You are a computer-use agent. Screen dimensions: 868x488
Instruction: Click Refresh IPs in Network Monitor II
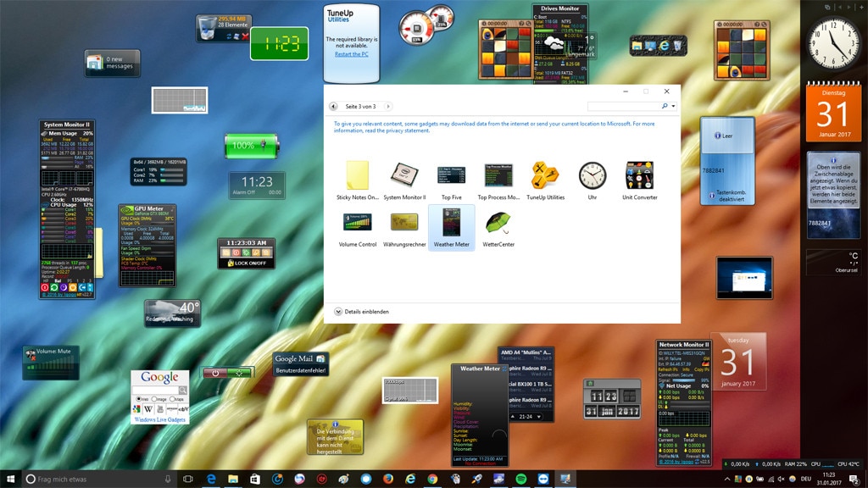[x=667, y=369]
